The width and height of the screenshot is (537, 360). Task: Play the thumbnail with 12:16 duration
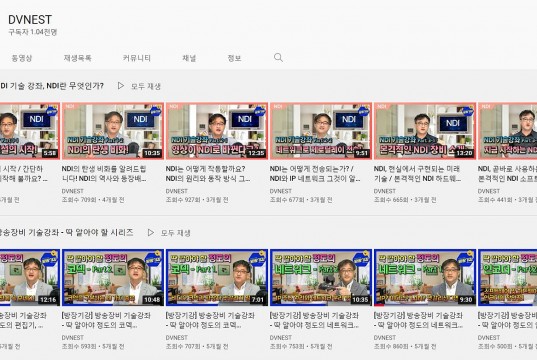point(30,277)
